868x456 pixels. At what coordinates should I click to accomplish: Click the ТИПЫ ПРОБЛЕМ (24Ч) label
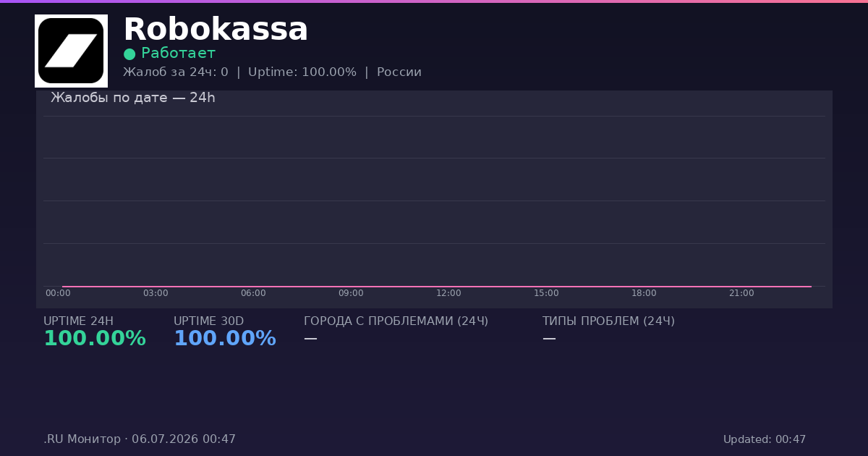click(608, 321)
